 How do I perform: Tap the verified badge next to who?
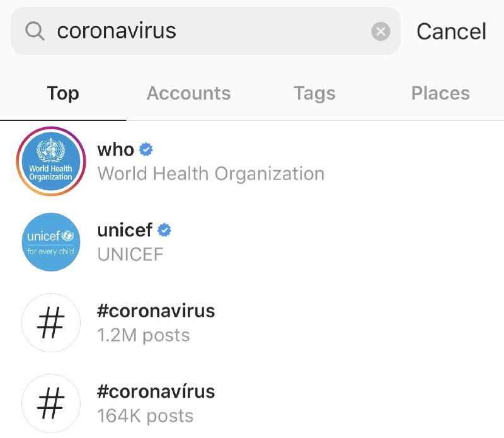pyautogui.click(x=146, y=150)
